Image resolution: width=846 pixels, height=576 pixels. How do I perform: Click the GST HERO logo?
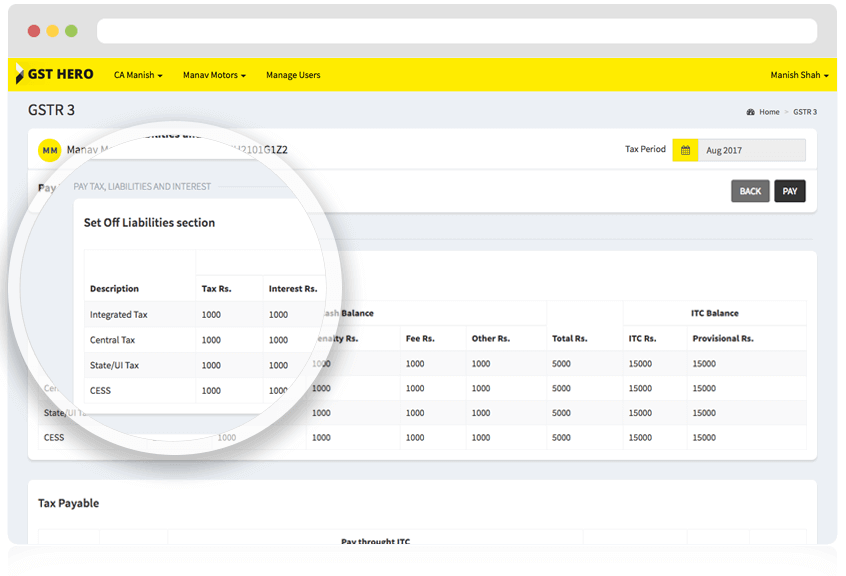tap(54, 74)
